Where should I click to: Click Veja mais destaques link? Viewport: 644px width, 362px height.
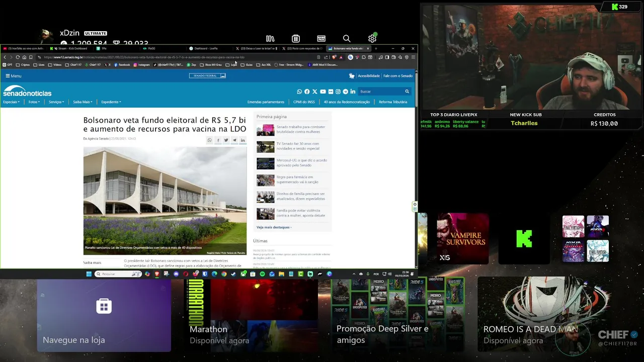274,227
